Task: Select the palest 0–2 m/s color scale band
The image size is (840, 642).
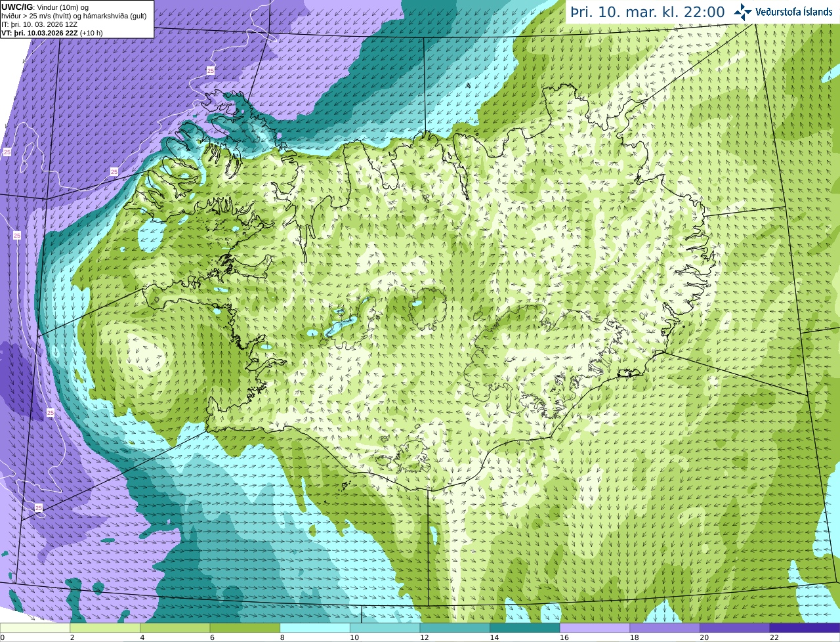Action: [35, 628]
